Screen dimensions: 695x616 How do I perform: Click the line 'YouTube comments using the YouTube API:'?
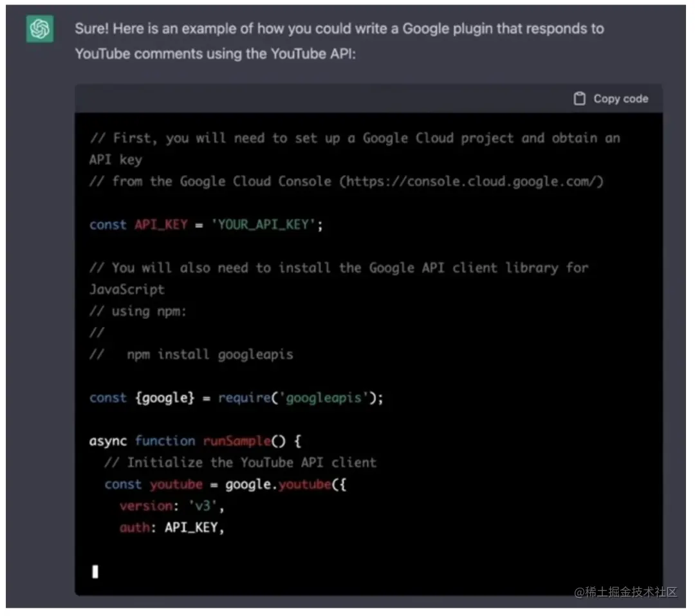click(x=215, y=54)
